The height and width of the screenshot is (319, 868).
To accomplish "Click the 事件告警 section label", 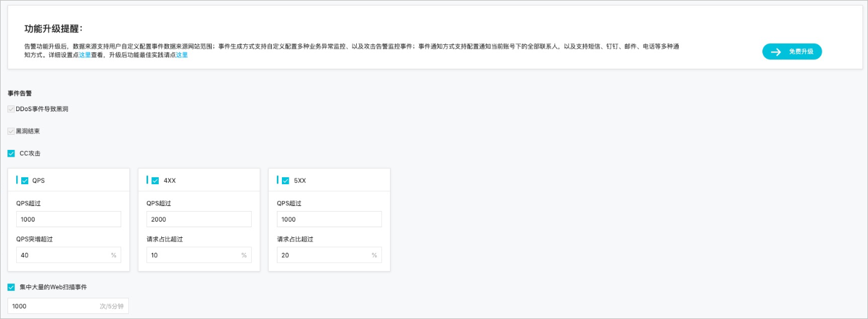I will click(20, 94).
